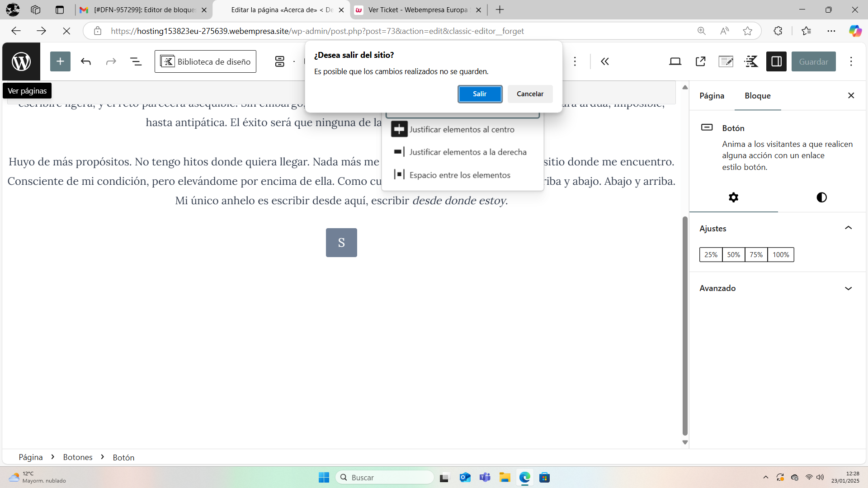The height and width of the screenshot is (488, 868).
Task: Close the settings sidebar
Action: click(x=851, y=95)
